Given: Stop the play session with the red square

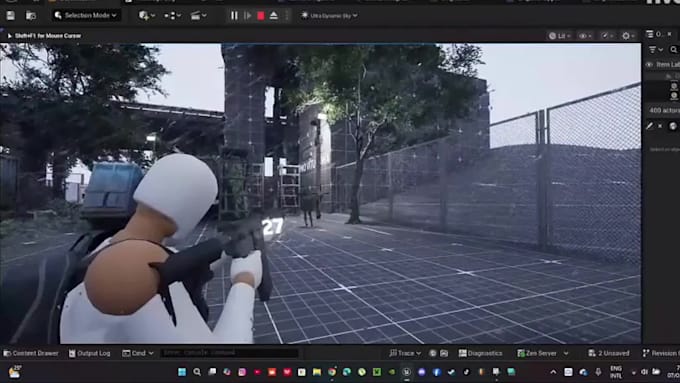Looking at the screenshot, I should tap(261, 16).
